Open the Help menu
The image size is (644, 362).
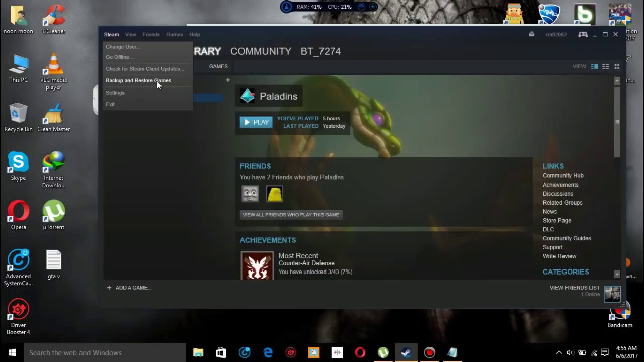click(x=195, y=34)
